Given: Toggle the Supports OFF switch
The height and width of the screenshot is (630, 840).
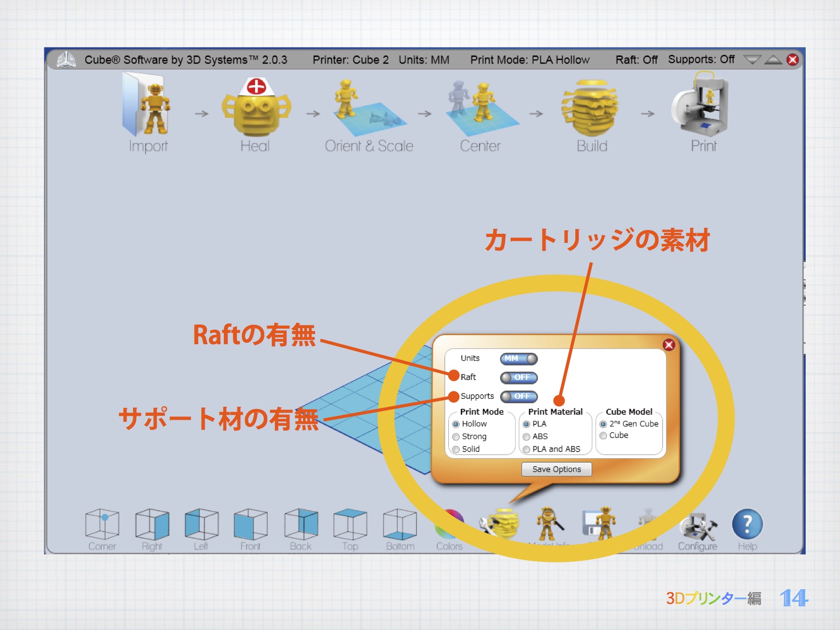Looking at the screenshot, I should click(x=519, y=396).
